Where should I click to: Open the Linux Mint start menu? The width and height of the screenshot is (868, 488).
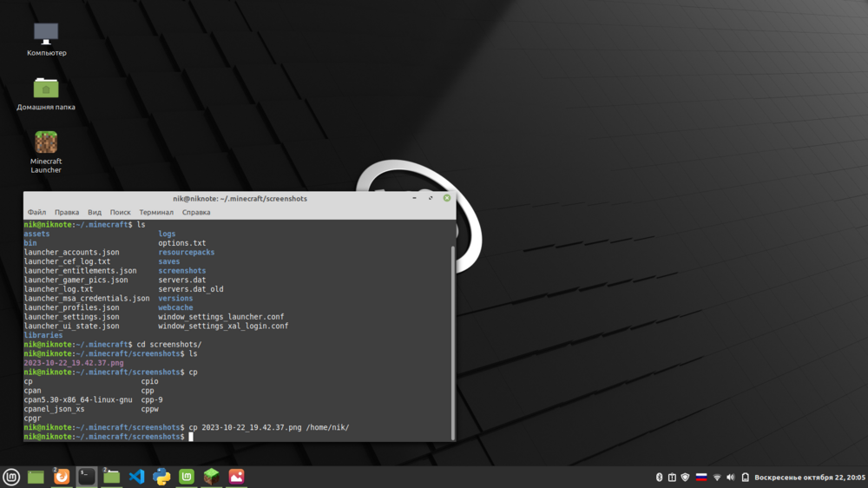11,477
